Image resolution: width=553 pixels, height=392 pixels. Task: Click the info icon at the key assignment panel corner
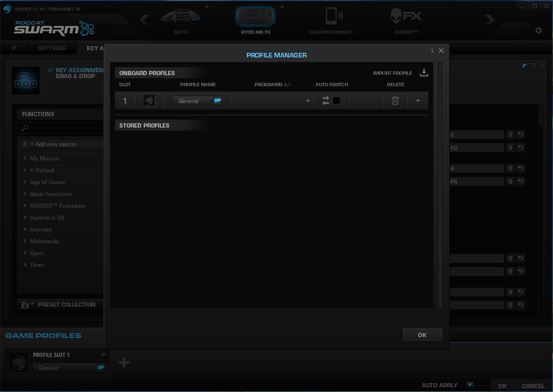click(542, 65)
